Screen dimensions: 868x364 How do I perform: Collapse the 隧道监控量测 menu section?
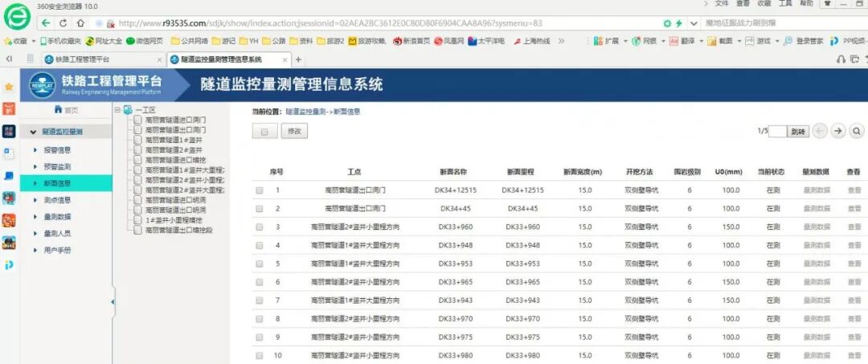[x=34, y=132]
